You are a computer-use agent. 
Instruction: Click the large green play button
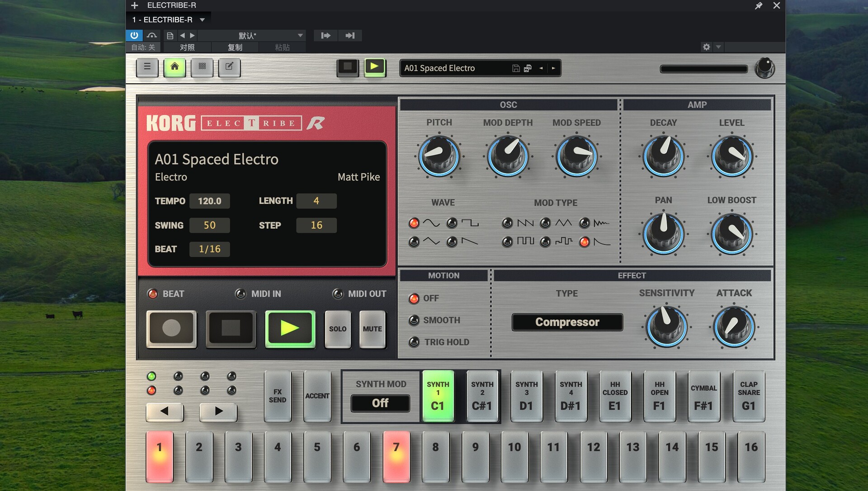click(290, 329)
